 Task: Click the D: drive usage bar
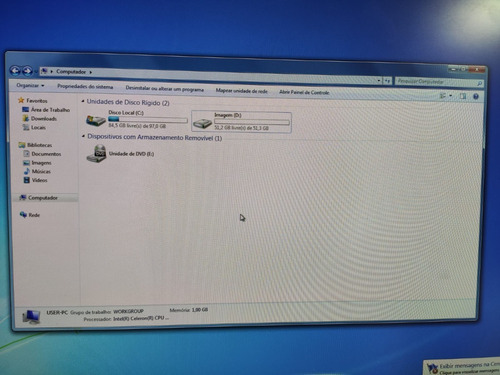[x=252, y=122]
